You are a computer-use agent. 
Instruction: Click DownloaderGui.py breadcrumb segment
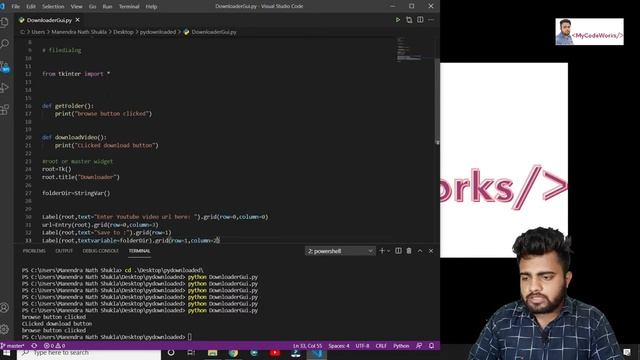[214, 32]
